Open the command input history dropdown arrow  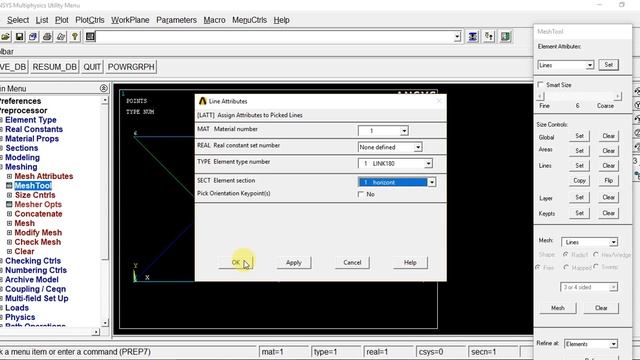[x=457, y=37]
